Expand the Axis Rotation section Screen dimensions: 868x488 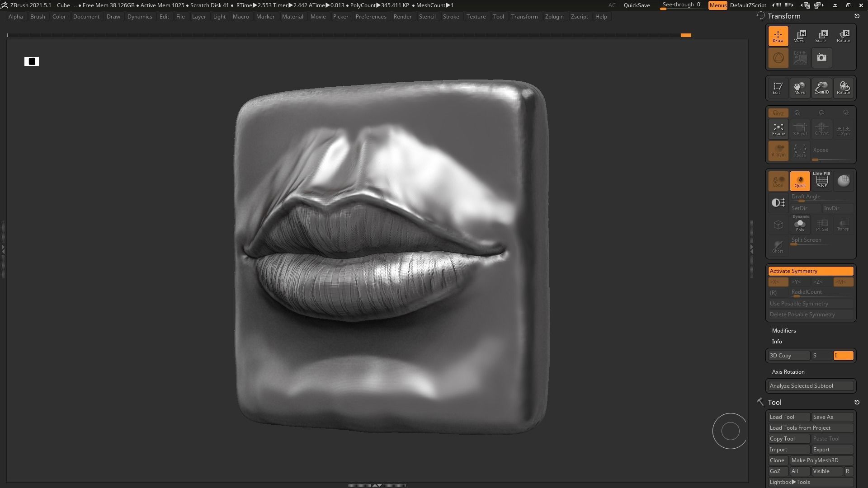[788, 372]
